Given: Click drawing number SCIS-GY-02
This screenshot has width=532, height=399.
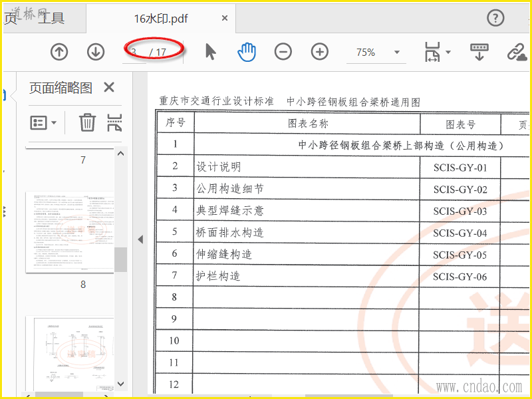Looking at the screenshot, I should (x=460, y=190).
